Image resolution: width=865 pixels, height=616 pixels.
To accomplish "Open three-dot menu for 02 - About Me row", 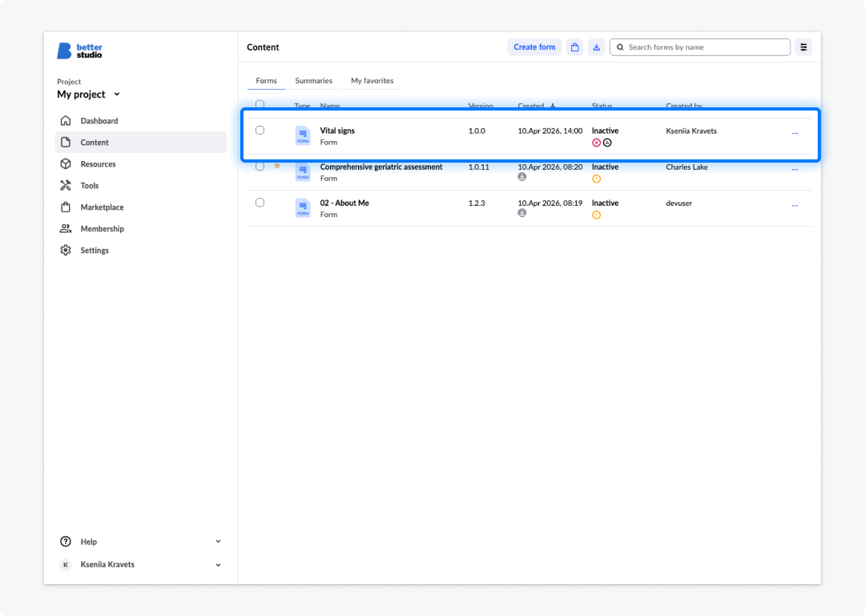I will point(795,205).
